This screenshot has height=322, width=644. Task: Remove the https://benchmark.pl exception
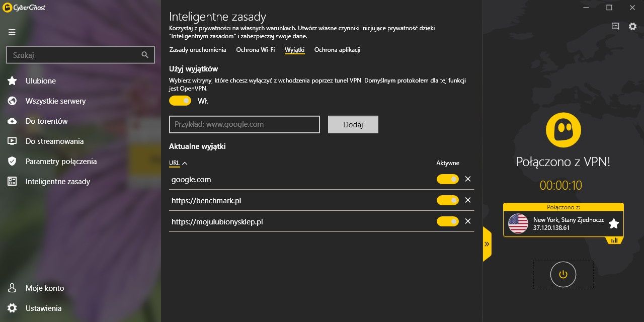[x=468, y=200]
